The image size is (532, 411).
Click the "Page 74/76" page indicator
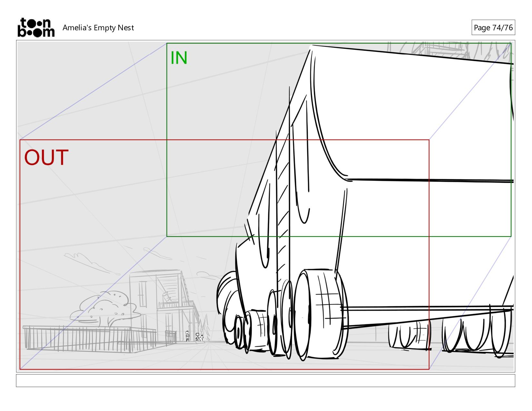click(x=493, y=27)
